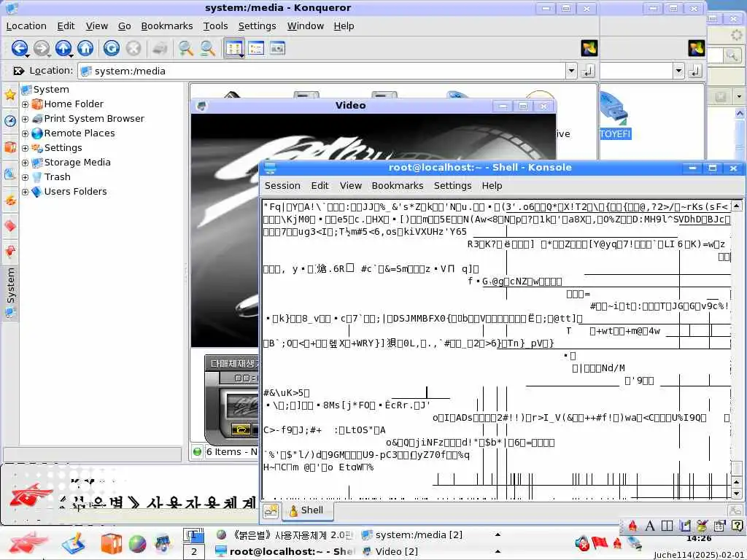Click the Stop loading button
The image size is (747, 560).
[x=133, y=48]
